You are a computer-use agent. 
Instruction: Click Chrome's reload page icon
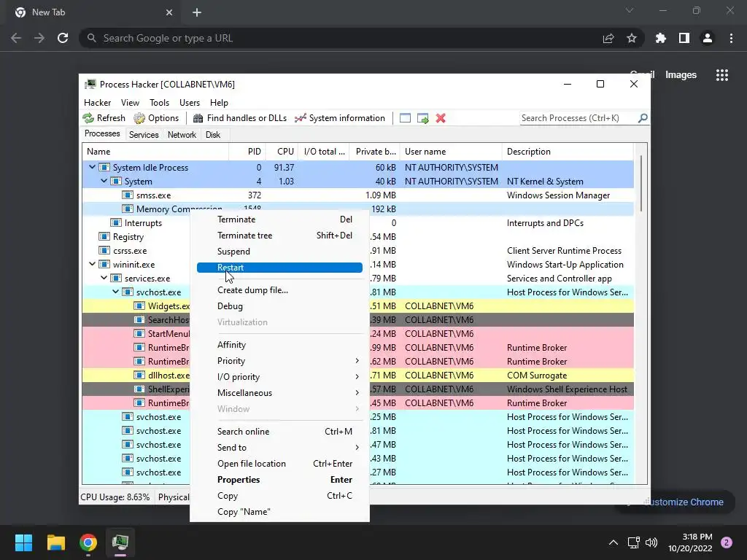click(63, 38)
